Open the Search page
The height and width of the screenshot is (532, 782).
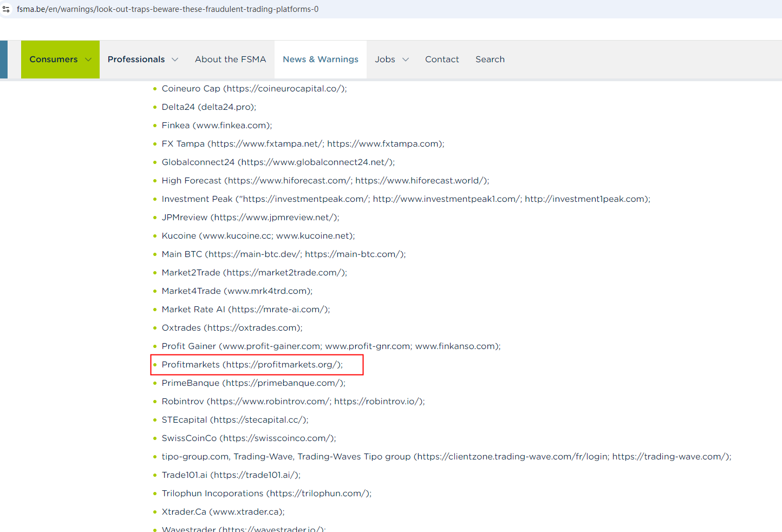click(x=490, y=60)
